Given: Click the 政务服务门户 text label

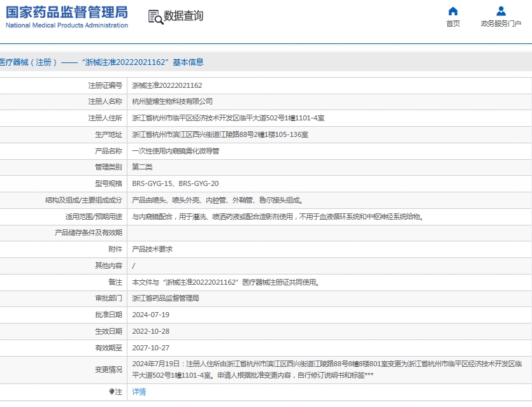Looking at the screenshot, I should [x=501, y=24].
